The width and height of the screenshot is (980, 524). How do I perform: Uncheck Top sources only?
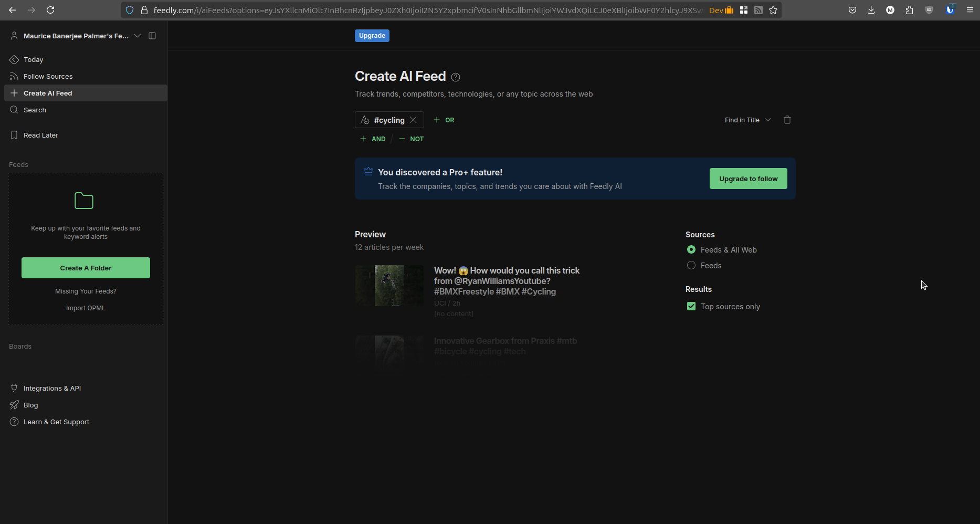point(691,306)
